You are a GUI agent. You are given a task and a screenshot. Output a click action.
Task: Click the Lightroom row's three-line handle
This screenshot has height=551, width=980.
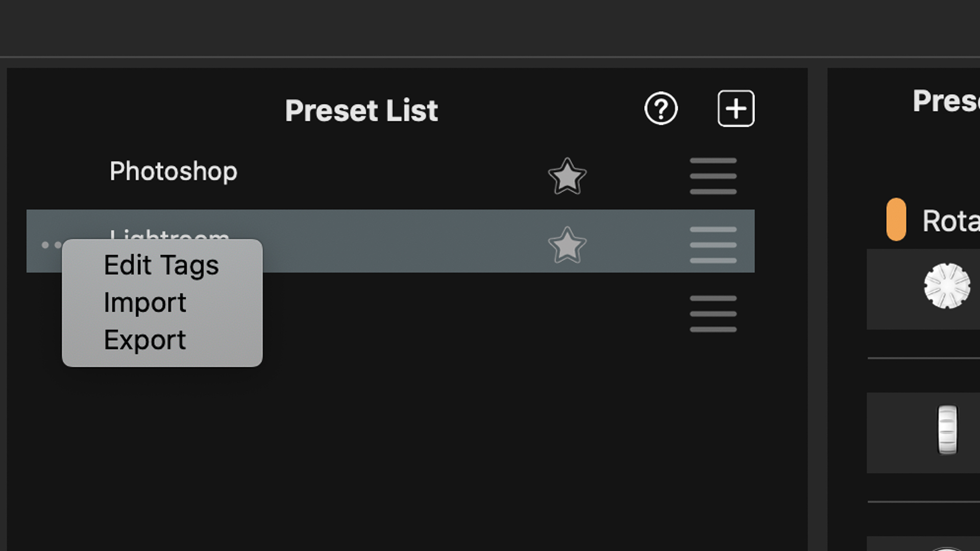tap(713, 245)
